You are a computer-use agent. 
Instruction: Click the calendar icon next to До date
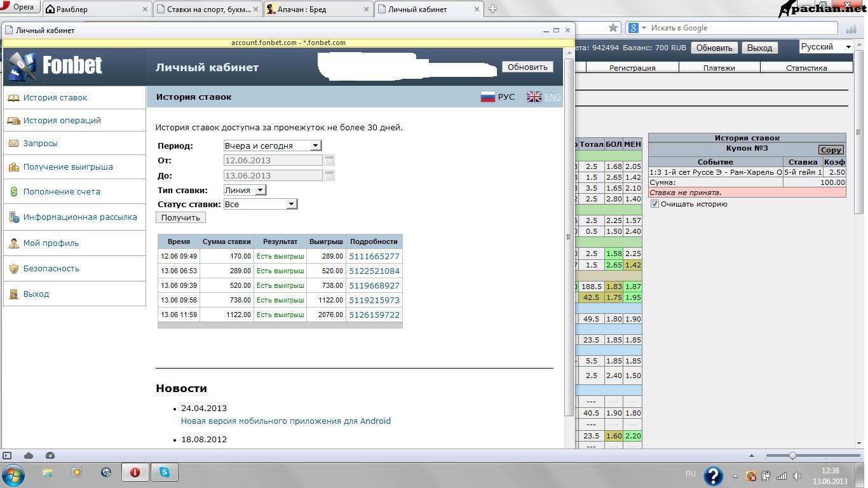pos(329,175)
